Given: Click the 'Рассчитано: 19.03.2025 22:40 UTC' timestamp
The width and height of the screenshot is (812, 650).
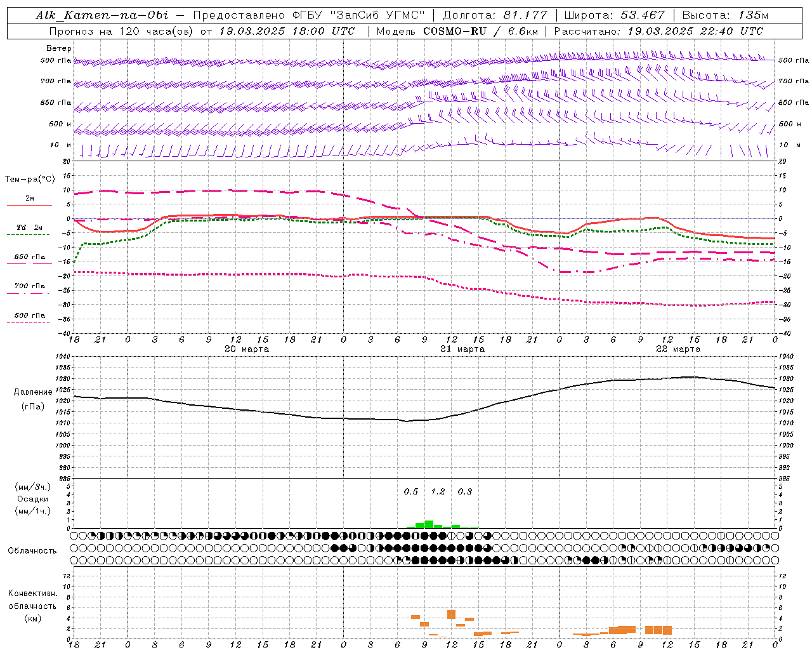Looking at the screenshot, I should pos(658,31).
